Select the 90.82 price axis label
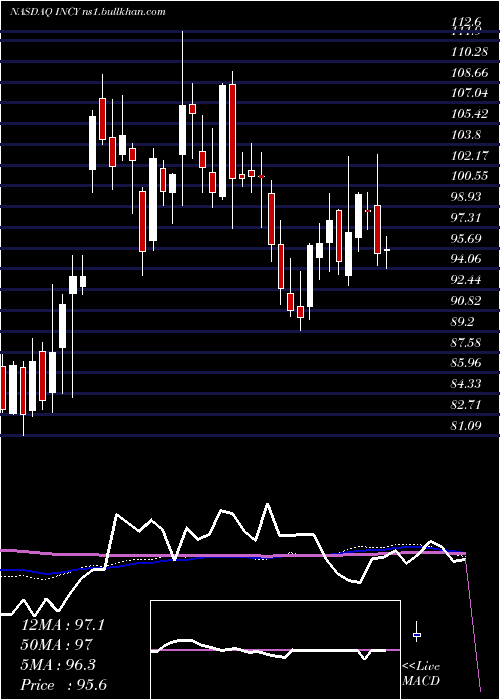Screen dimensions: 500x700 467,300
